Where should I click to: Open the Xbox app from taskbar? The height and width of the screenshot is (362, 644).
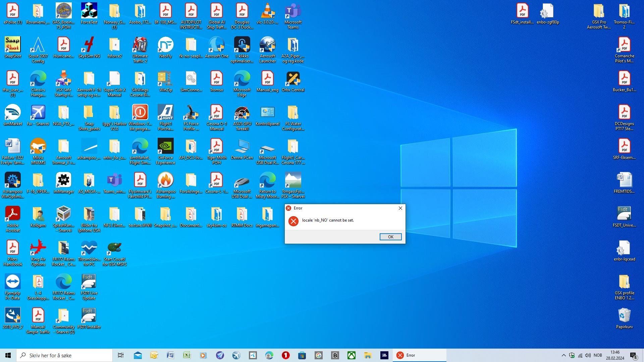click(351, 355)
